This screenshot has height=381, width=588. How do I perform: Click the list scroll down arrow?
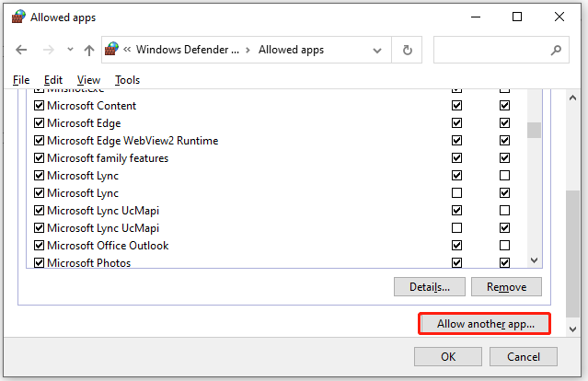534,260
